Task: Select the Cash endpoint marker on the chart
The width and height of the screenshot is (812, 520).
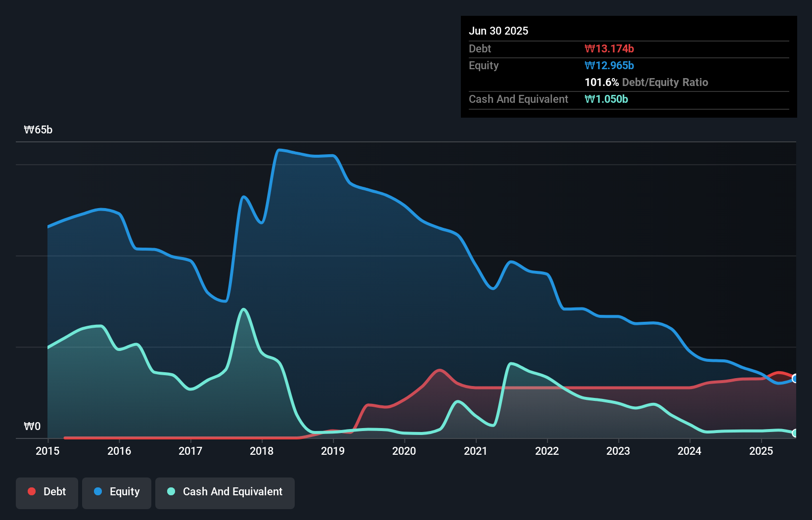Action: click(795, 434)
